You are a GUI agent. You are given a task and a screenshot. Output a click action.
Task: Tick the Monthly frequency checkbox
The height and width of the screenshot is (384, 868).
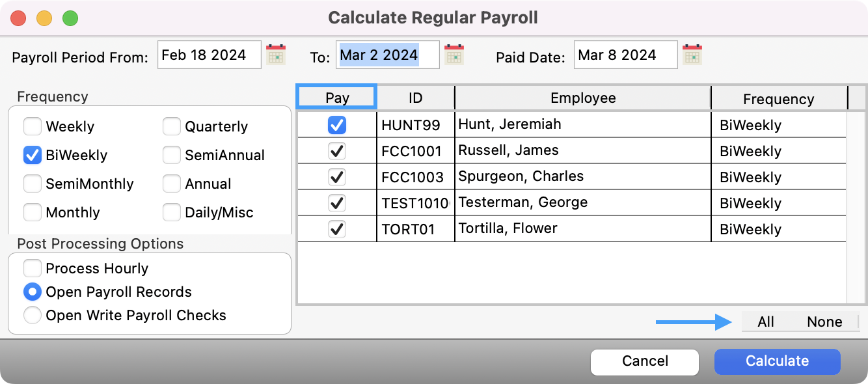[33, 212]
